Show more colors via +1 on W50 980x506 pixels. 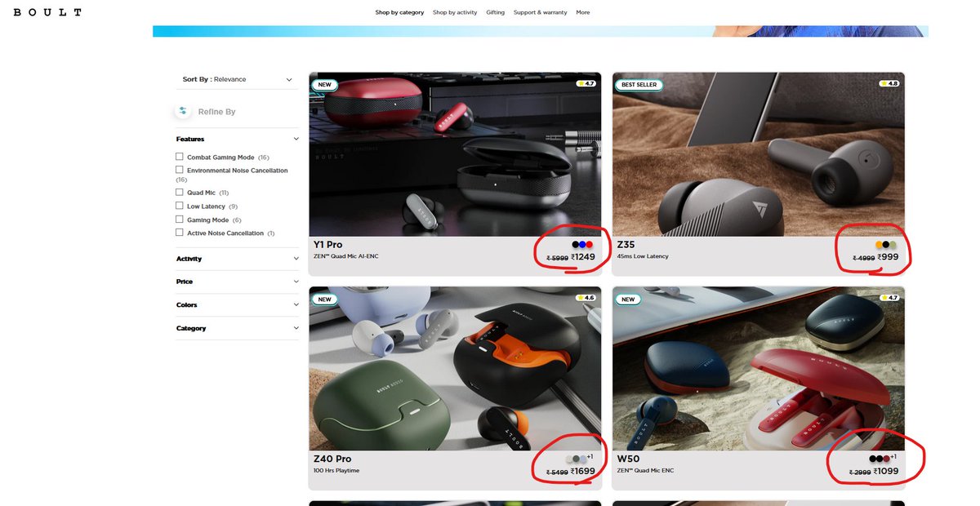(x=893, y=457)
